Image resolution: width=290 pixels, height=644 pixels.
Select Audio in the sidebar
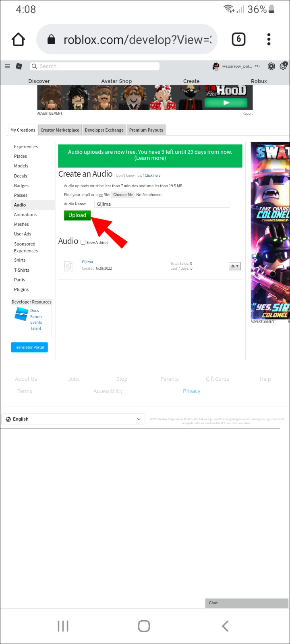point(32,205)
